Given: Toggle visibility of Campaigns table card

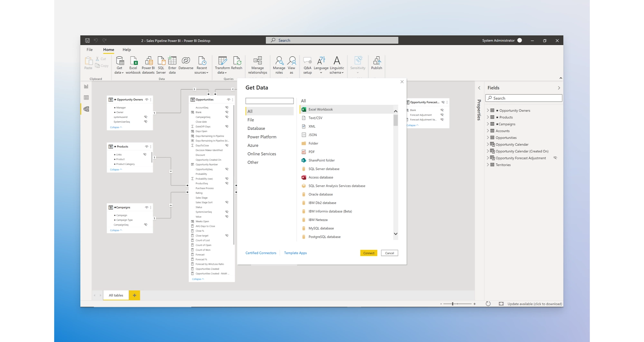Looking at the screenshot, I should (147, 207).
